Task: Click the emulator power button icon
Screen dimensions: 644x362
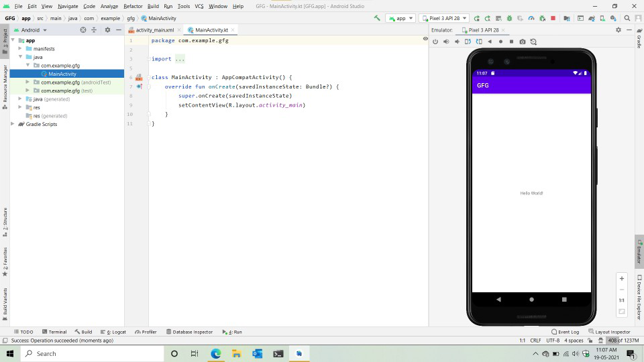Action: [435, 42]
